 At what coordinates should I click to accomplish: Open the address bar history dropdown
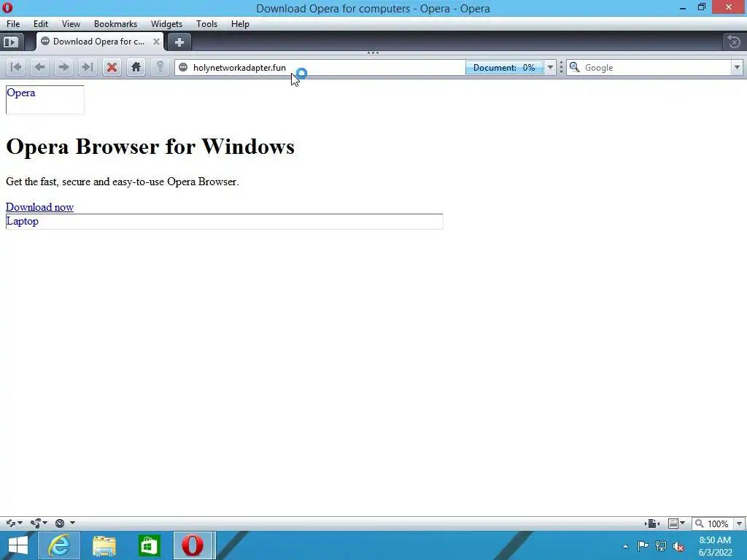550,67
